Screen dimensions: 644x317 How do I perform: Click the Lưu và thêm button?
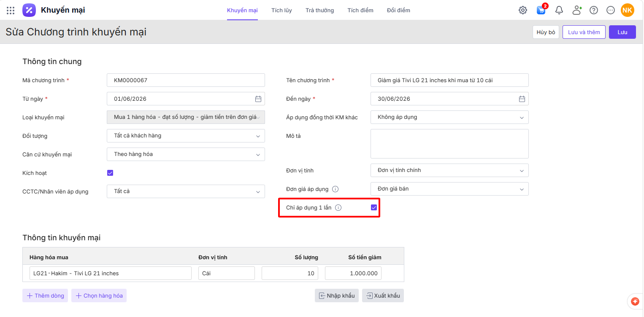[584, 32]
